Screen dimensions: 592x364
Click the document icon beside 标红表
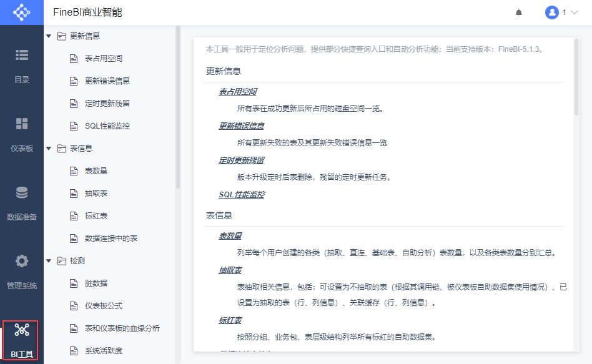coord(74,216)
